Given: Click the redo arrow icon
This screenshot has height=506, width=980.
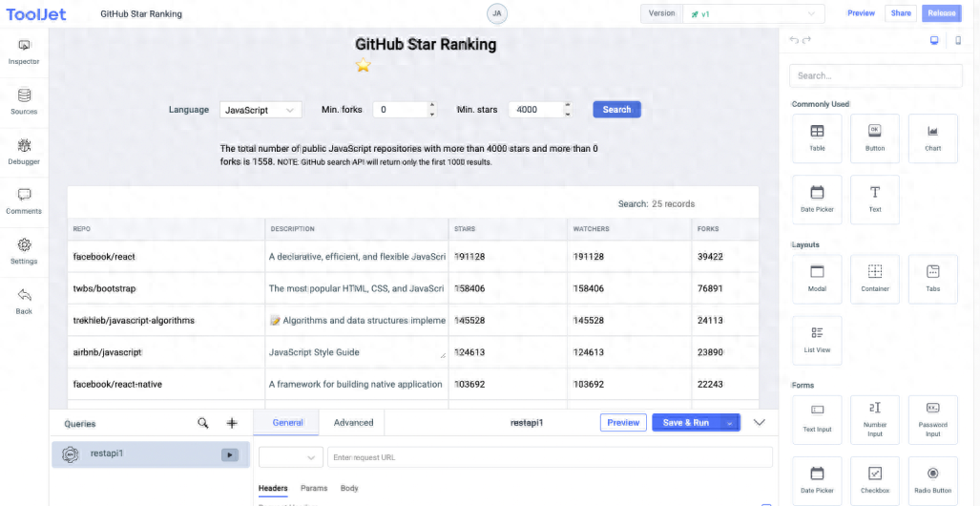Looking at the screenshot, I should pyautogui.click(x=807, y=40).
